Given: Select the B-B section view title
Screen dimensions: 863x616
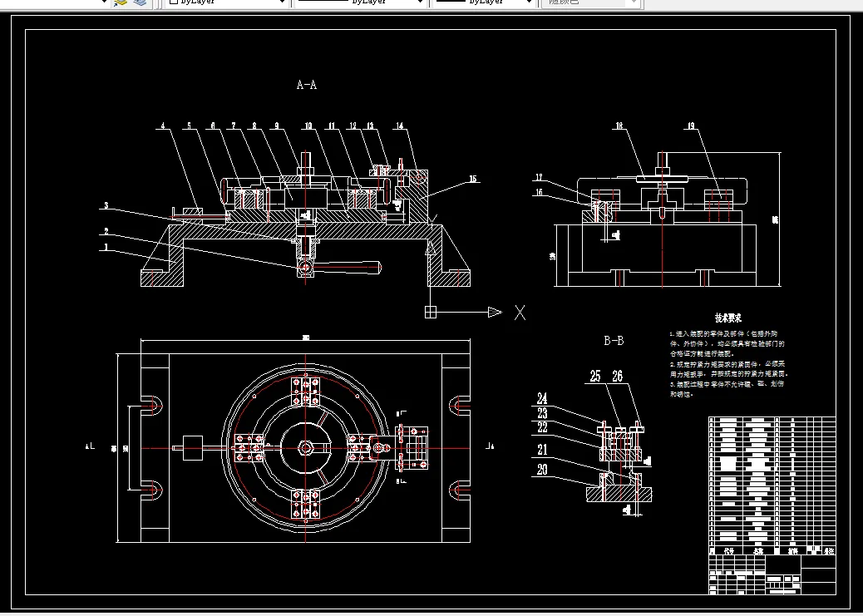Looking at the screenshot, I should click(614, 341).
